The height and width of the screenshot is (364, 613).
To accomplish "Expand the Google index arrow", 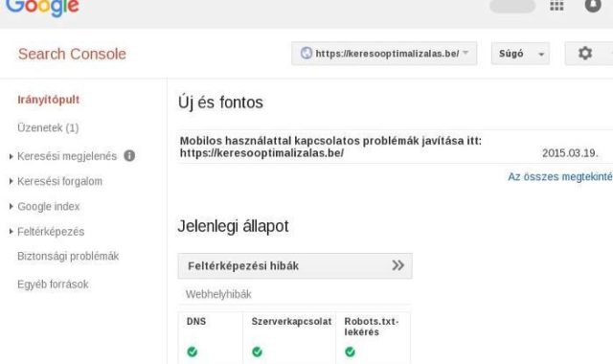I will click(11, 207).
